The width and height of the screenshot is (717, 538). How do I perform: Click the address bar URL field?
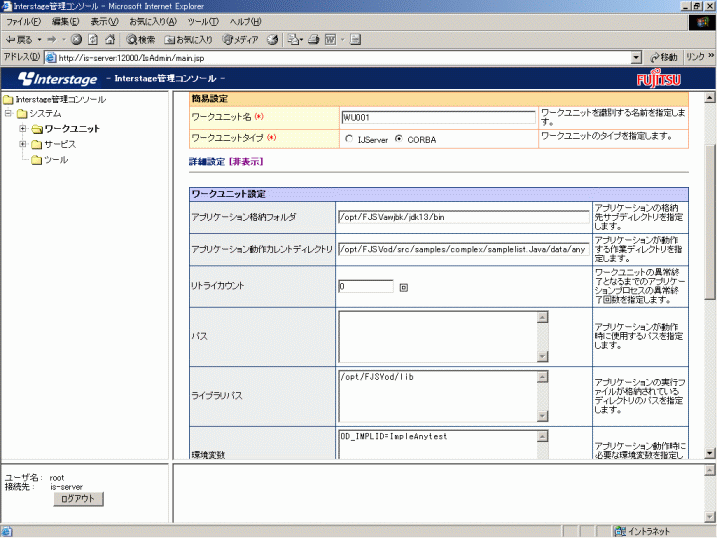coord(338,58)
